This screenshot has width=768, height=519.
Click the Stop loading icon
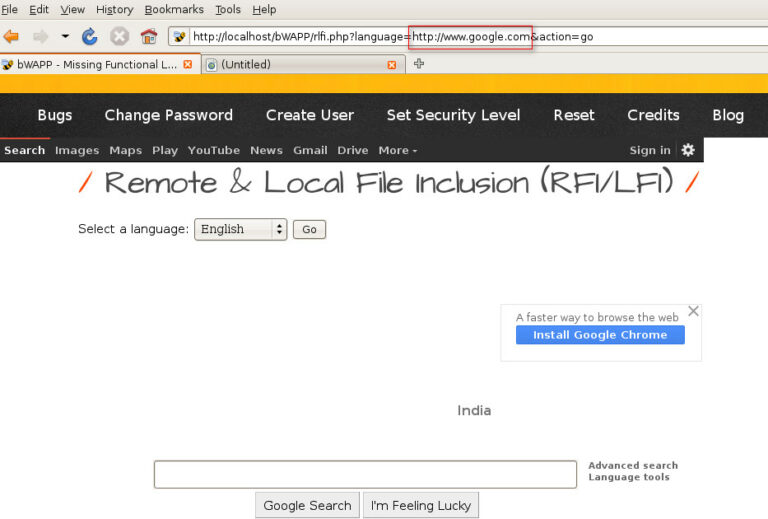pos(119,37)
